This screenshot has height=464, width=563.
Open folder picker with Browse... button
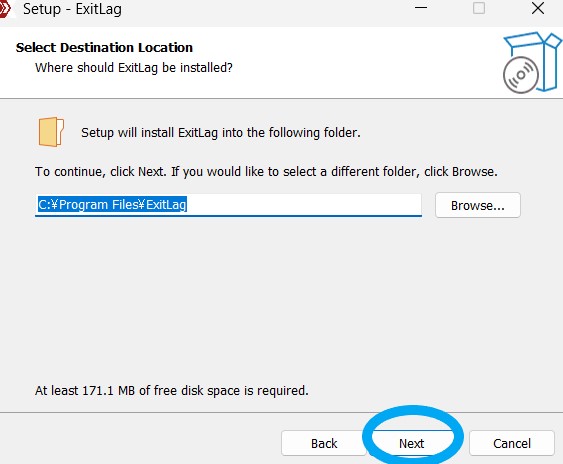pyautogui.click(x=478, y=205)
